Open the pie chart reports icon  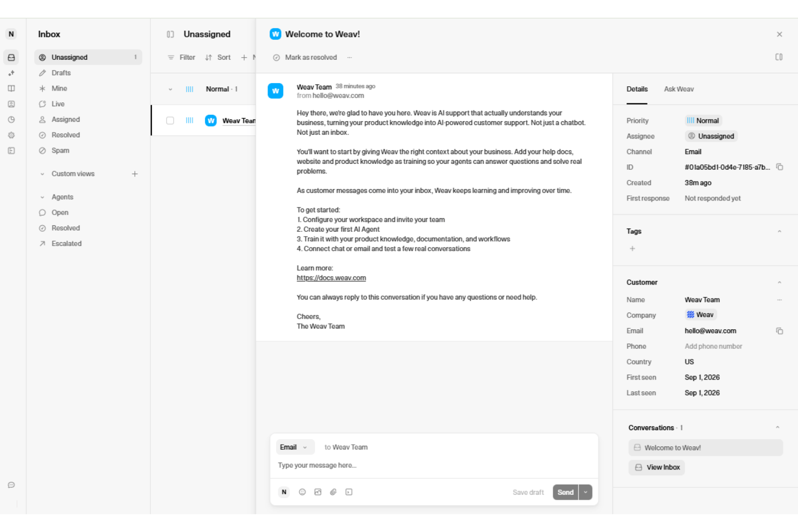[11, 120]
